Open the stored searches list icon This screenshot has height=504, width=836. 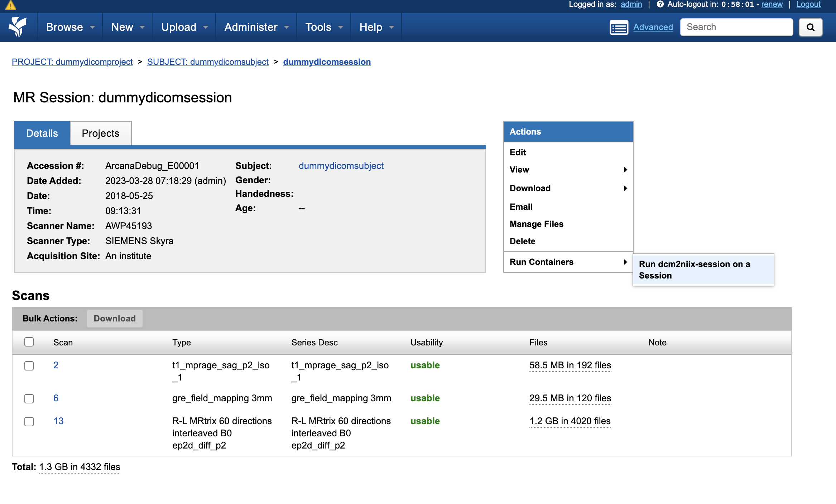coord(619,28)
